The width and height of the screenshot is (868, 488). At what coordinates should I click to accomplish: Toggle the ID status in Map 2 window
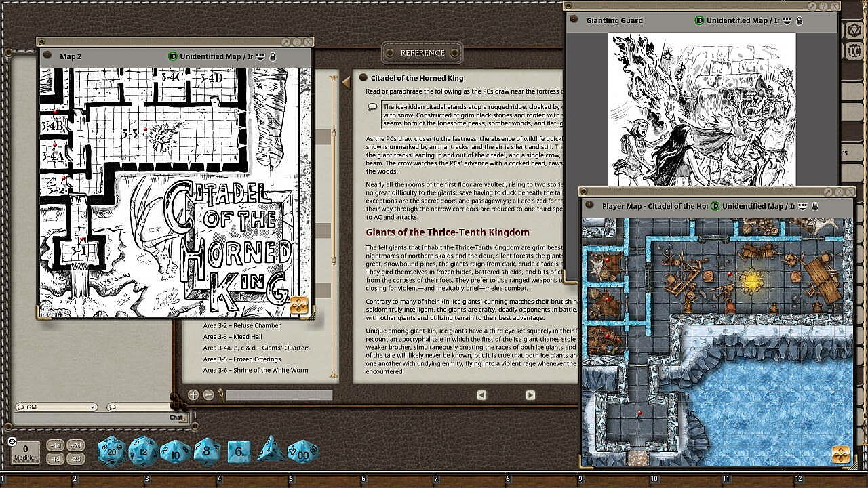173,57
